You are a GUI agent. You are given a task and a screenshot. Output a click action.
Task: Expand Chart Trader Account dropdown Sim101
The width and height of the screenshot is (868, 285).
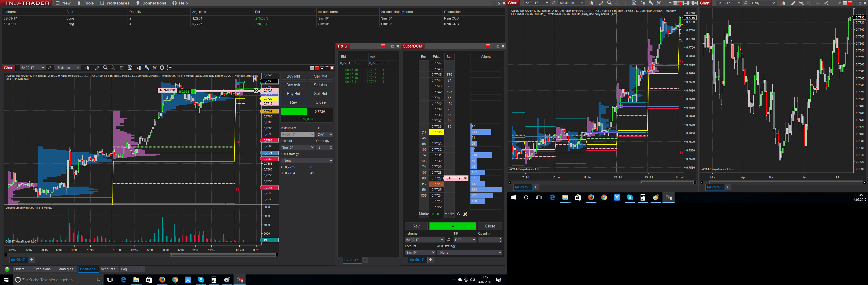coord(297,147)
